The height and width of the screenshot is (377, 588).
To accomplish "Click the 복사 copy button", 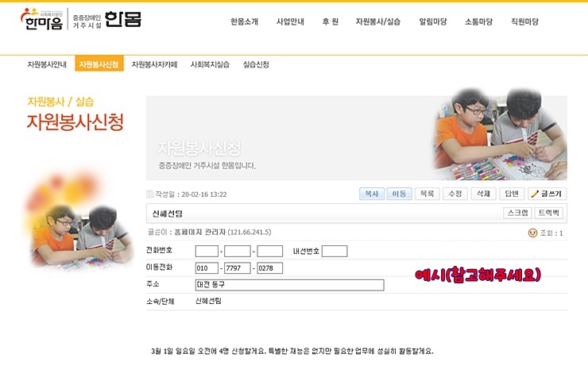I will (x=372, y=194).
